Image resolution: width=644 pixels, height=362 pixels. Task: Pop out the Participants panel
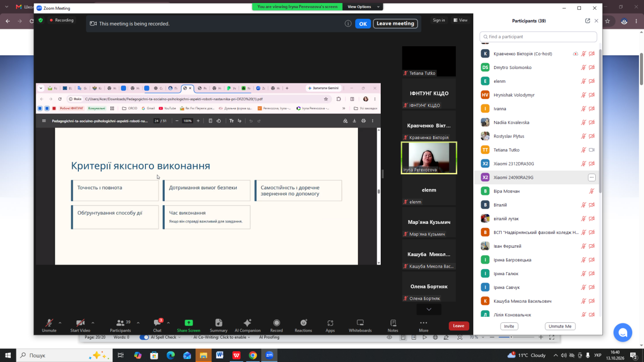pos(588,21)
